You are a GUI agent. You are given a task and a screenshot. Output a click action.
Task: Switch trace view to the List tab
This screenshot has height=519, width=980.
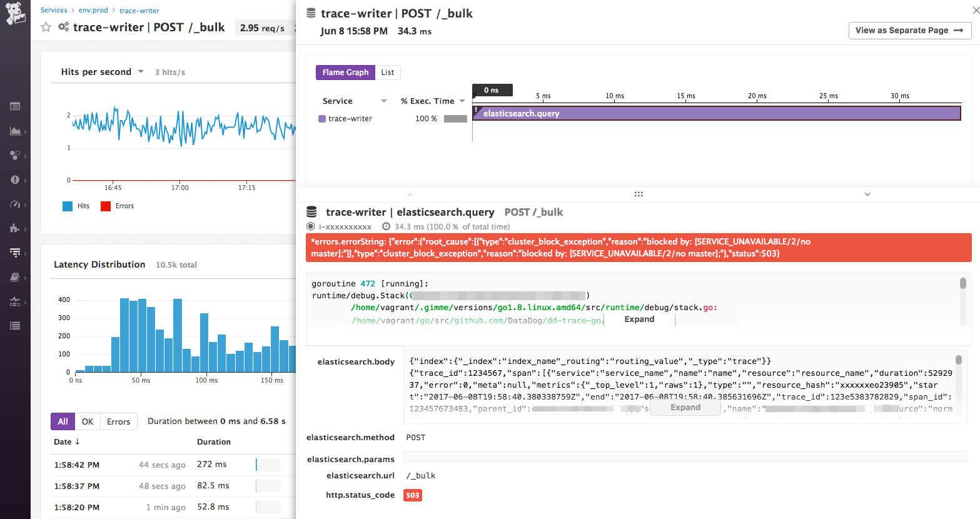pyautogui.click(x=387, y=73)
